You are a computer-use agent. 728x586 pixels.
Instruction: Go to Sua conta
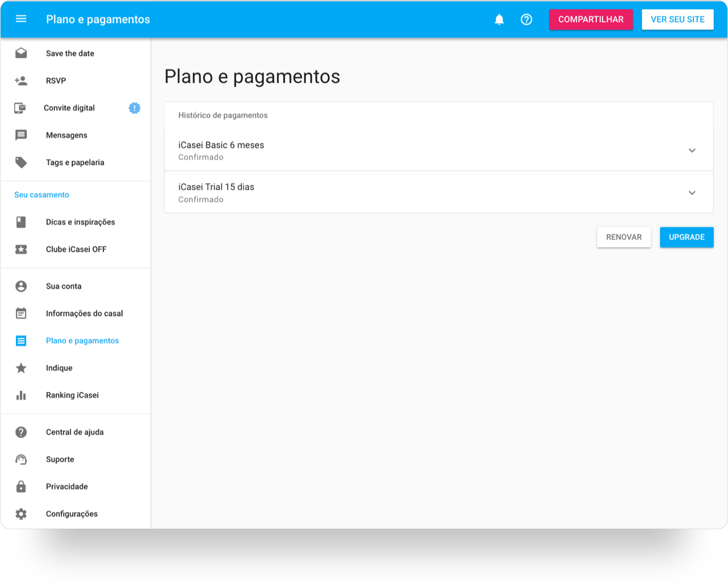pyautogui.click(x=76, y=286)
